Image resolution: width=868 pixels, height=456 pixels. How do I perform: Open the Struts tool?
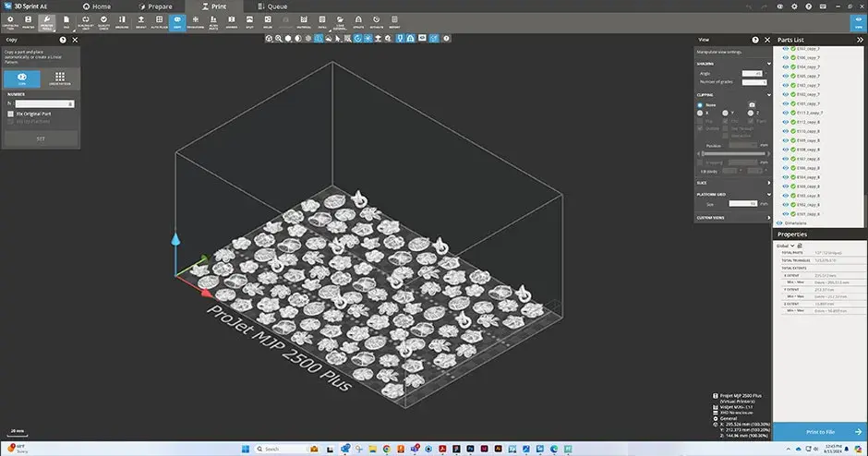tap(358, 22)
